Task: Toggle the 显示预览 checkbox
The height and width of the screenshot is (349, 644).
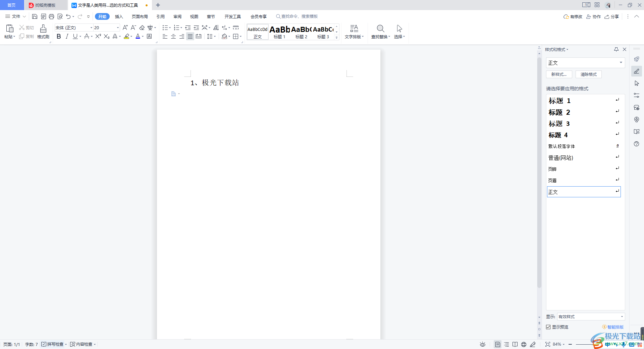Action: pyautogui.click(x=548, y=327)
